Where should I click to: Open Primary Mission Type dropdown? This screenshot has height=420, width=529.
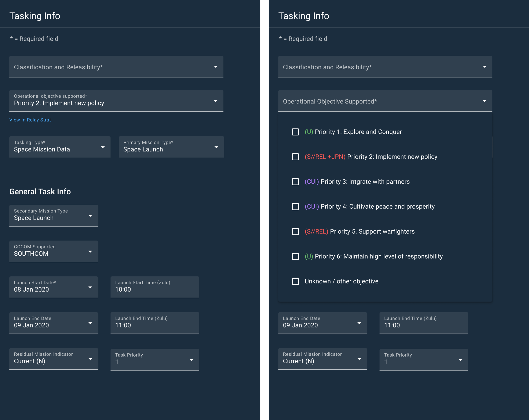171,147
